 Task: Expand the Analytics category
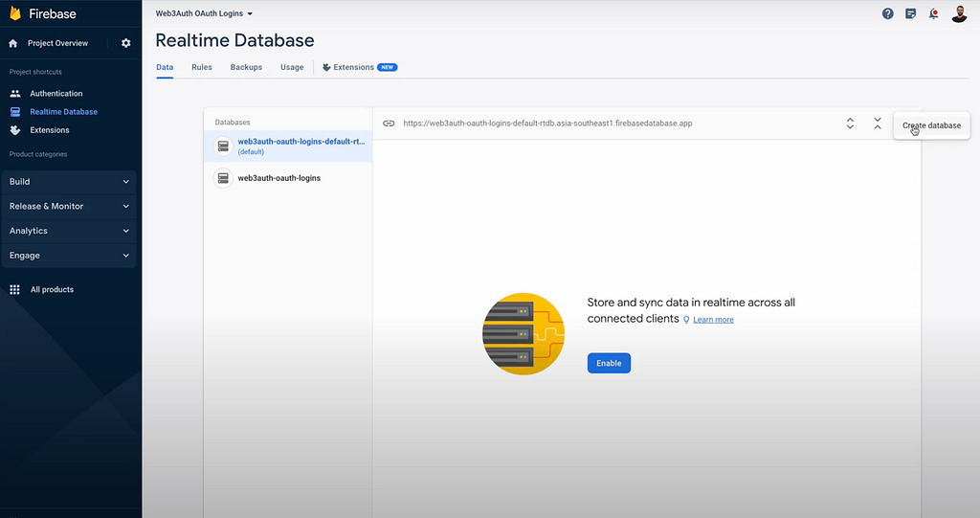[x=69, y=231]
